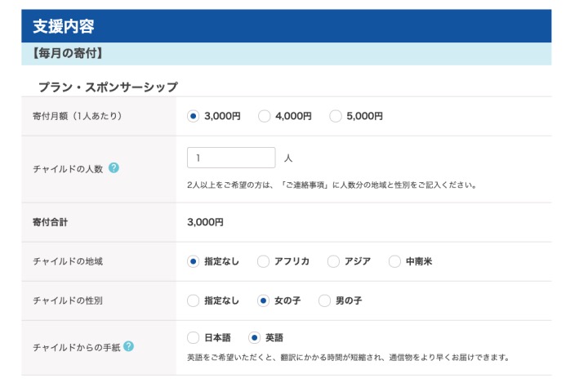The image size is (588, 383).
Task: Click the プラン・スポンサーシップ heading
Action: pos(108,86)
